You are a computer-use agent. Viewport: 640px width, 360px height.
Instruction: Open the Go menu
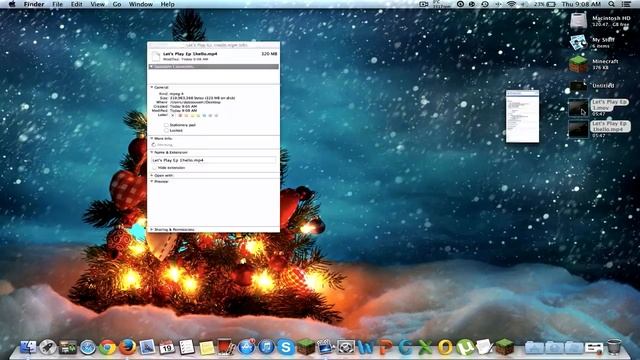click(x=117, y=4)
